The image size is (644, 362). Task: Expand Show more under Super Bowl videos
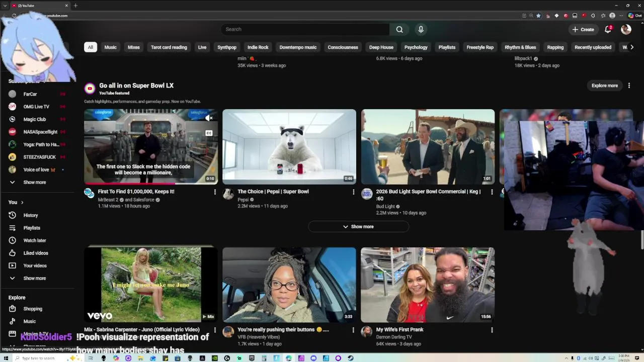(358, 227)
